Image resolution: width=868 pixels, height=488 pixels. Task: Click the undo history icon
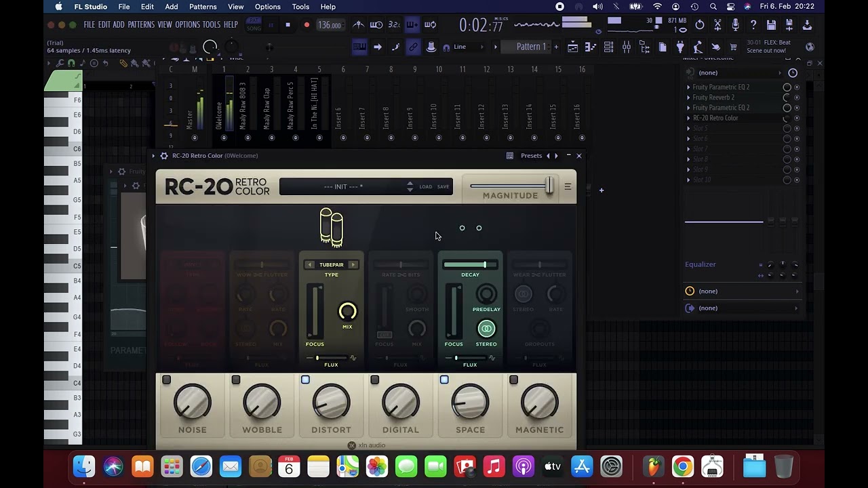click(x=700, y=25)
